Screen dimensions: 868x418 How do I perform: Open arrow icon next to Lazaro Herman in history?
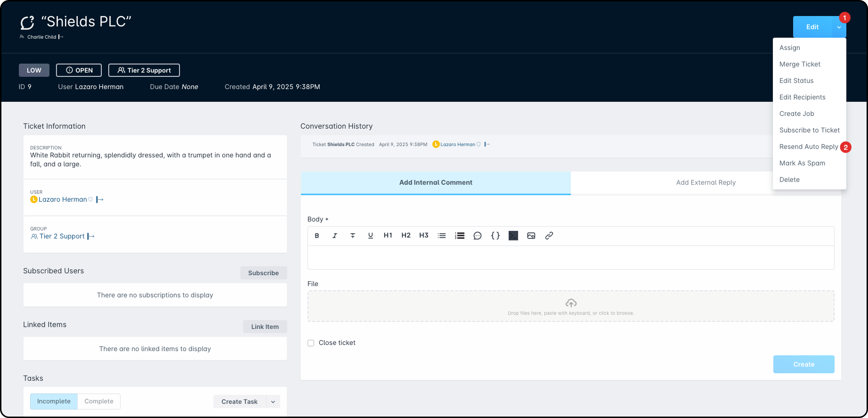point(487,144)
